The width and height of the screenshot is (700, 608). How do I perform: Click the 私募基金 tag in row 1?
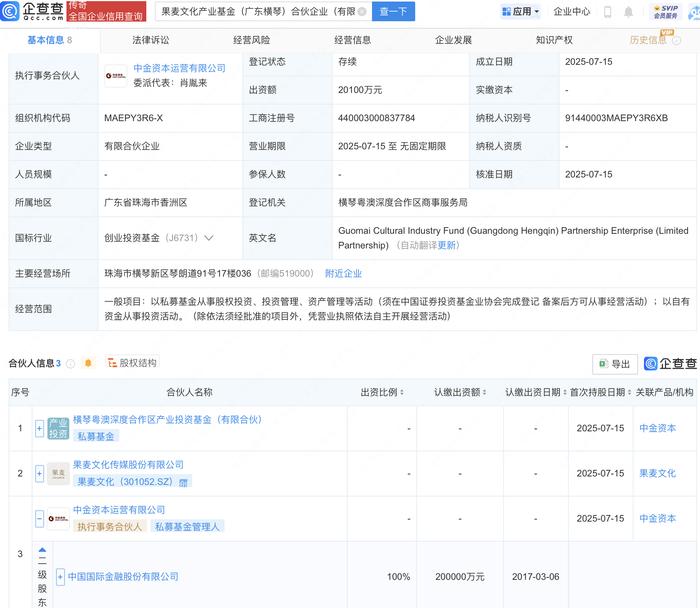96,437
